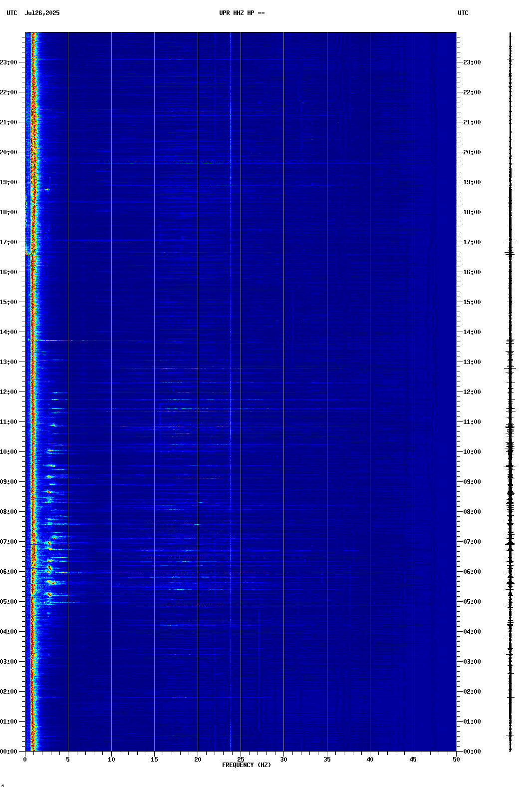This screenshot has height=791, width=532.
Task: Click the 45 Hz frequency tick label
Action: (x=413, y=760)
